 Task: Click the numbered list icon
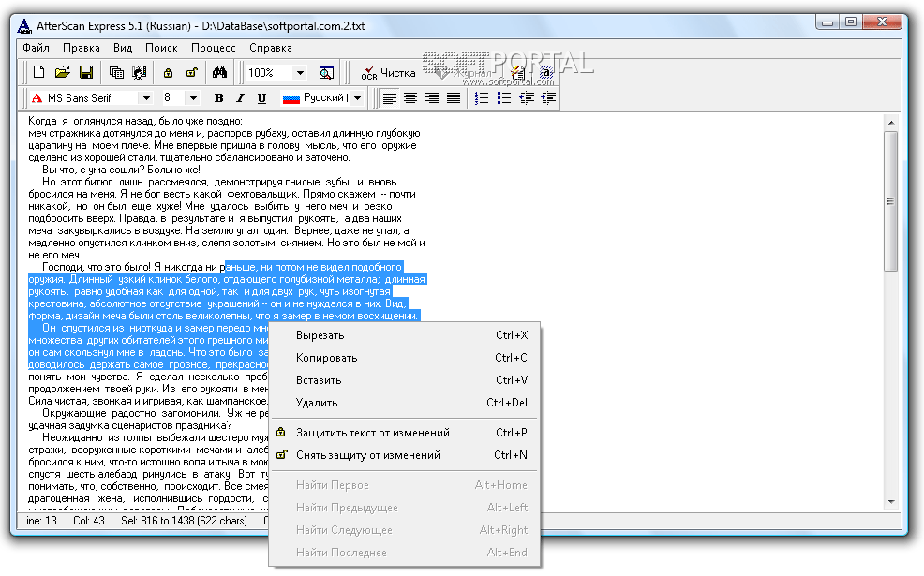pyautogui.click(x=482, y=97)
